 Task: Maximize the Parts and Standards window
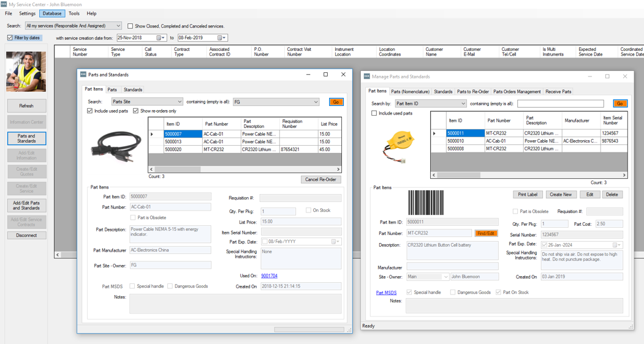325,75
